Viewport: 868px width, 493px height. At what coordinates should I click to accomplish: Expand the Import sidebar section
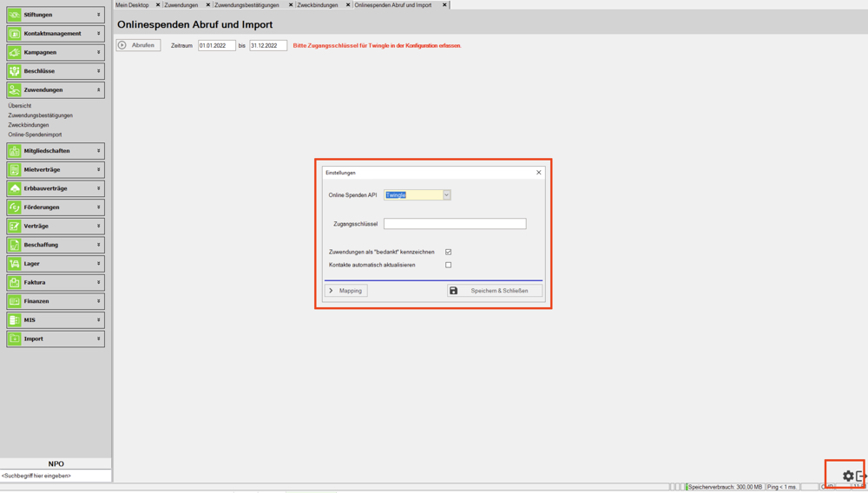(56, 339)
